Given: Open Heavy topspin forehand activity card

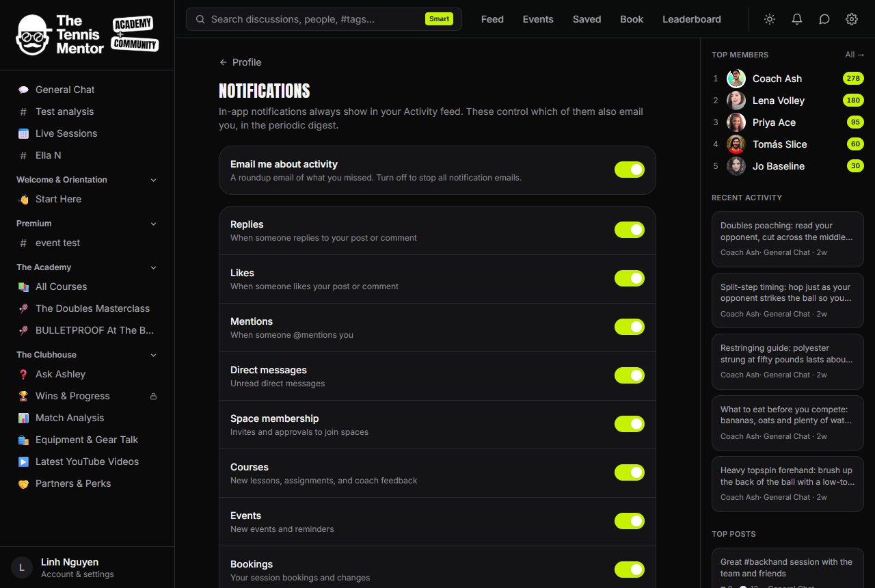Looking at the screenshot, I should coord(787,483).
